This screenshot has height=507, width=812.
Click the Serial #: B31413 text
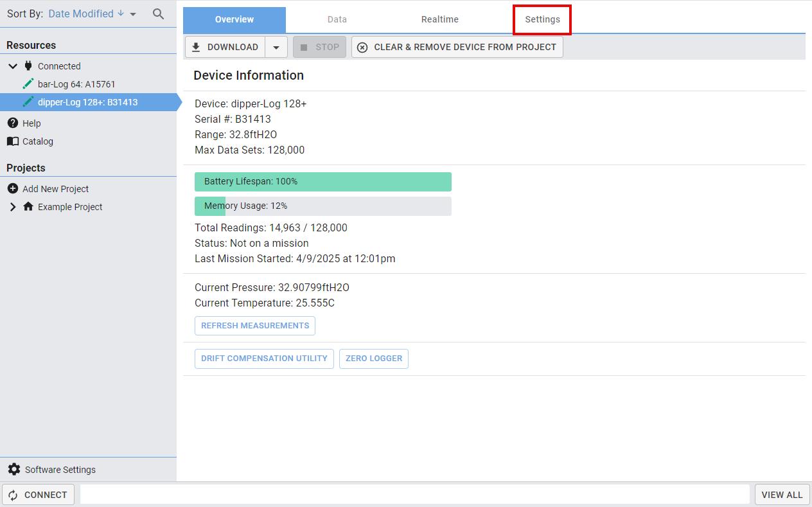pos(233,119)
